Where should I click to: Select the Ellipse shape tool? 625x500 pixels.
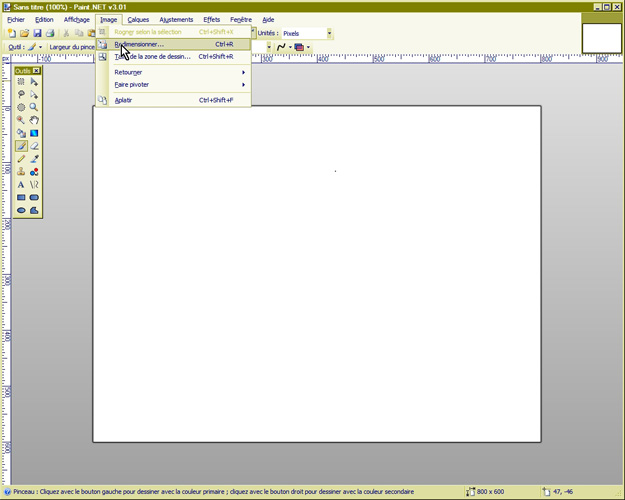click(21, 211)
